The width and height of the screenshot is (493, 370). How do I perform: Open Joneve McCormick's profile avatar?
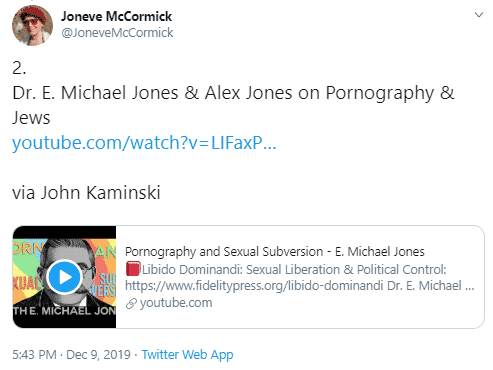[32, 25]
